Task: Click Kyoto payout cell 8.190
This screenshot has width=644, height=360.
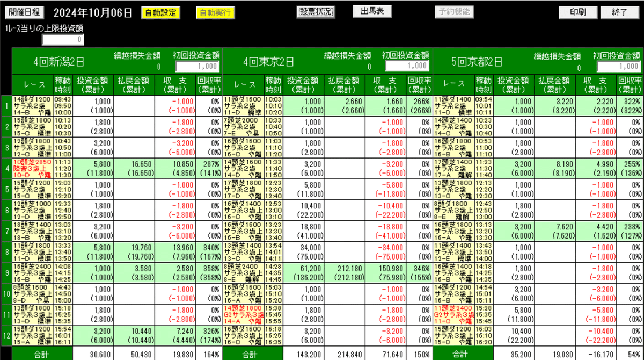Action: click(555, 168)
